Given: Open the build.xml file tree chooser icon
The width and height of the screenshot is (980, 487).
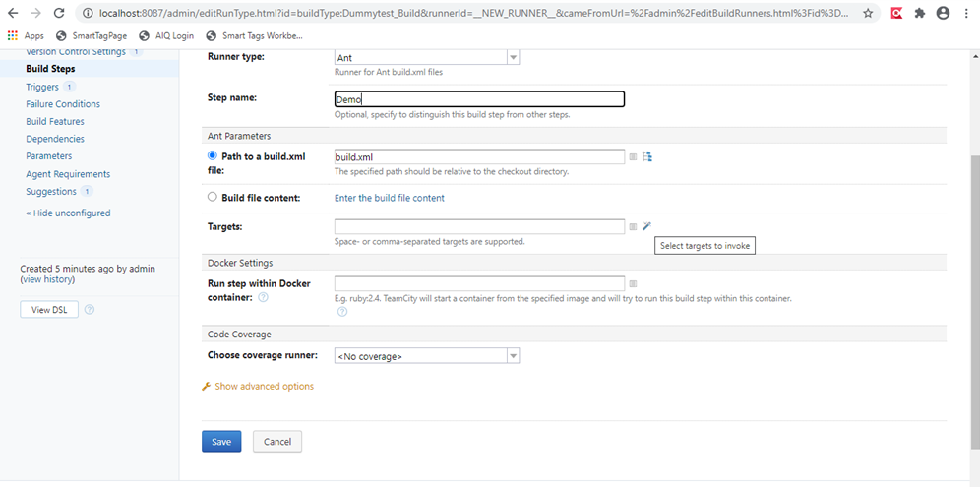Looking at the screenshot, I should point(647,156).
